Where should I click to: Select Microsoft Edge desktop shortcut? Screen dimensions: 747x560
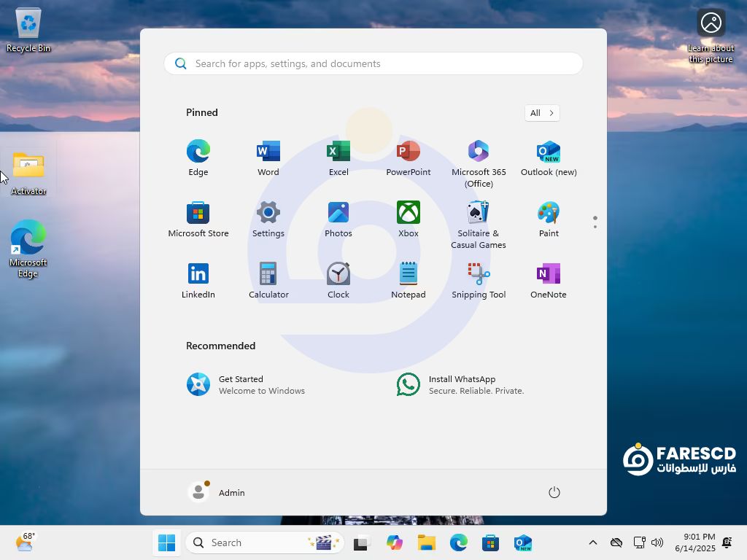pos(28,249)
